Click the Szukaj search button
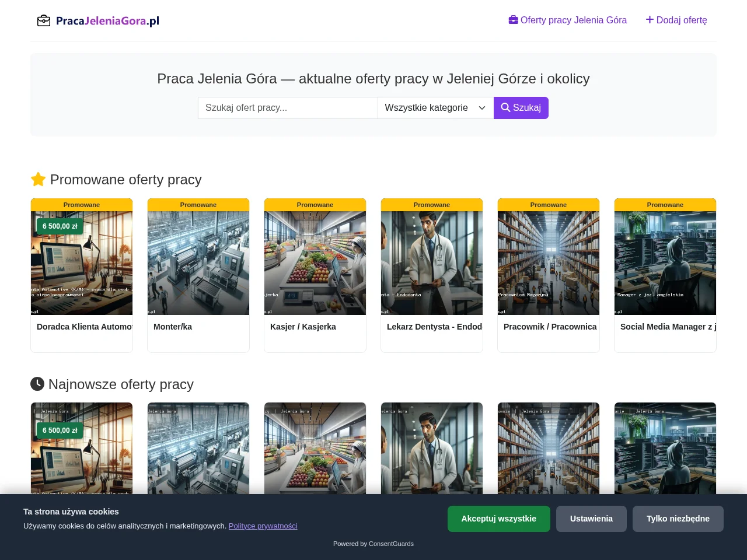The image size is (747, 560). (x=521, y=108)
